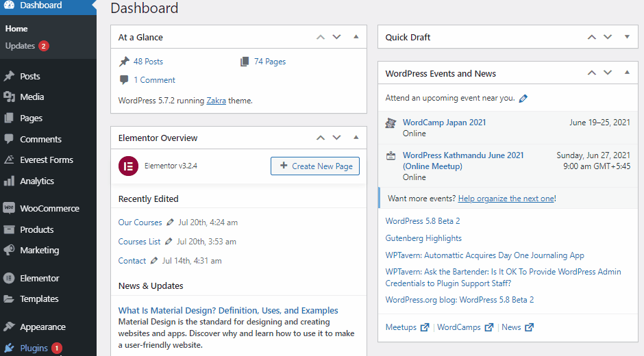Click the Create New Page button
Image resolution: width=644 pixels, height=356 pixels.
tap(315, 166)
